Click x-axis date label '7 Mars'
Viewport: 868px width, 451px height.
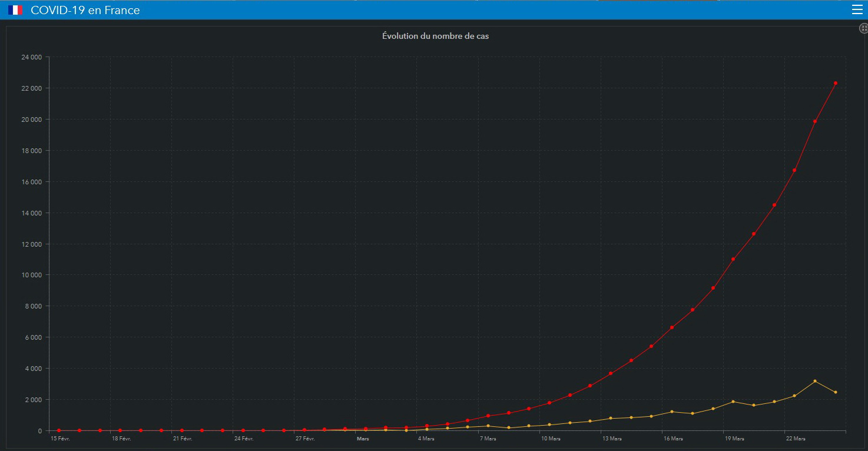488,439
